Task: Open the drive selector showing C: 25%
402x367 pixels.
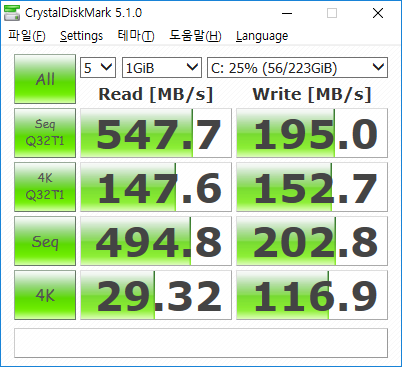Action: coord(297,68)
